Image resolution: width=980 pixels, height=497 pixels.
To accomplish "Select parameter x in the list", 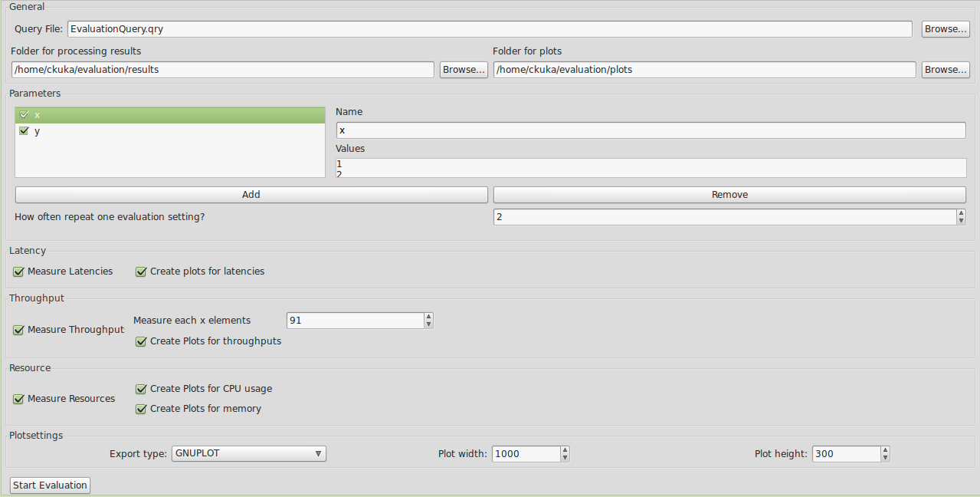I will [170, 115].
